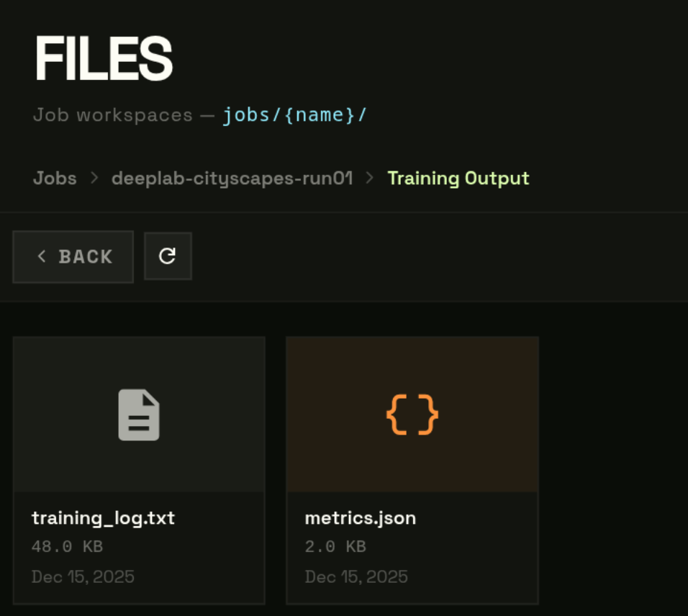Go back with the BACK button

pos(73,257)
